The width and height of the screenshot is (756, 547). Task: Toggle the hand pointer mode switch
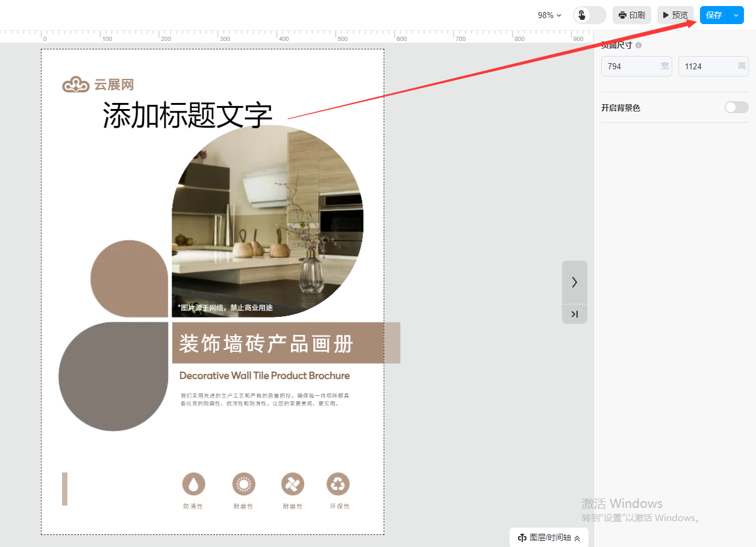[x=589, y=15]
